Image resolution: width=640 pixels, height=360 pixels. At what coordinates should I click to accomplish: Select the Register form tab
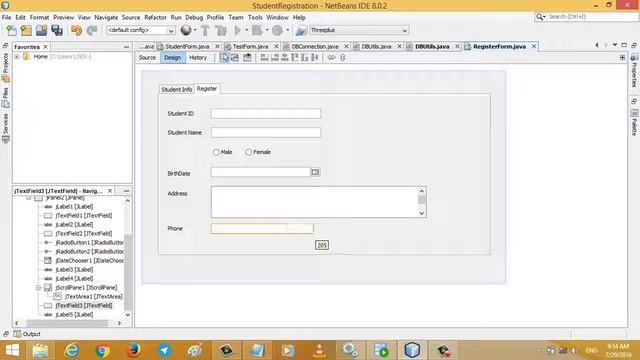pyautogui.click(x=207, y=89)
